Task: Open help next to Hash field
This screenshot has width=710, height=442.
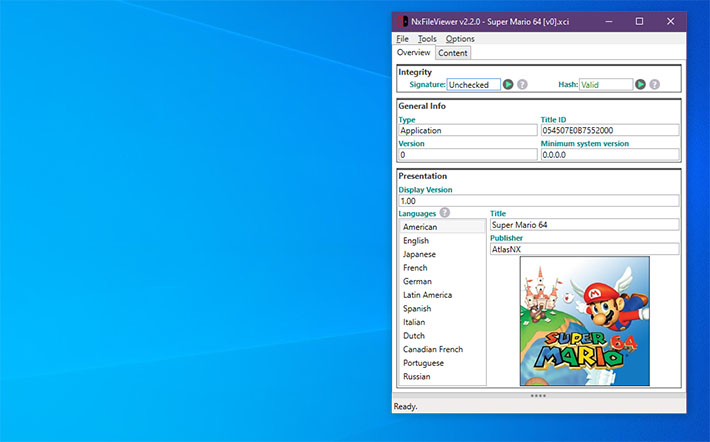Action: [654, 84]
